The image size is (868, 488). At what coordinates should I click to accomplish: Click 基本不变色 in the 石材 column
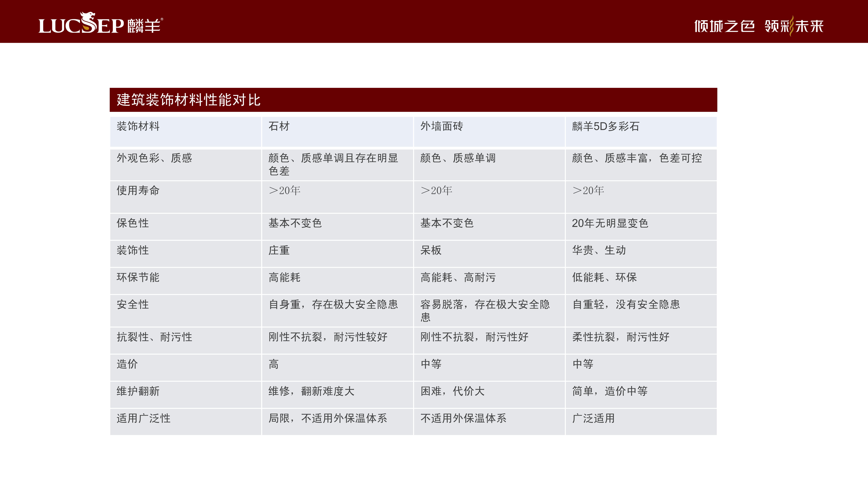[x=295, y=223]
